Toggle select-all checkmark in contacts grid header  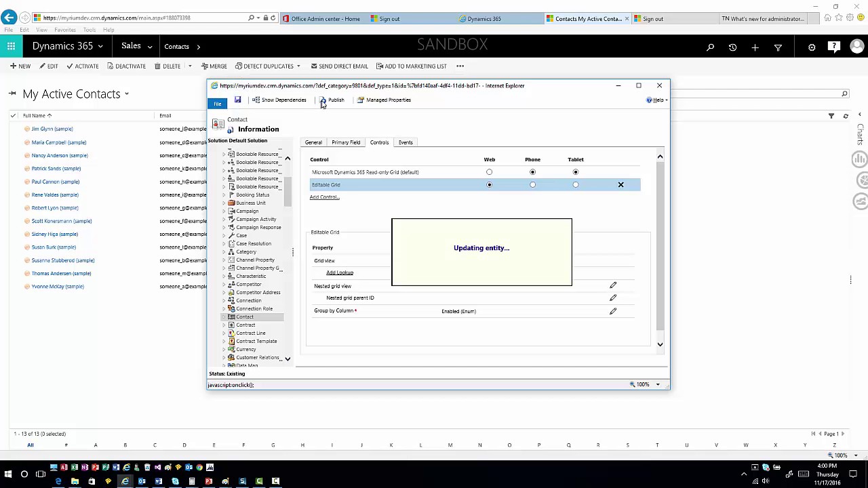13,116
